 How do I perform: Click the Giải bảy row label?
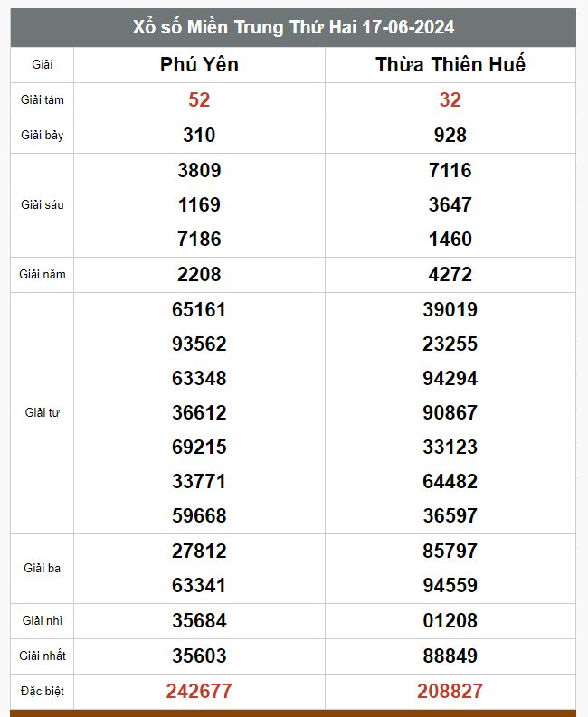click(x=42, y=136)
